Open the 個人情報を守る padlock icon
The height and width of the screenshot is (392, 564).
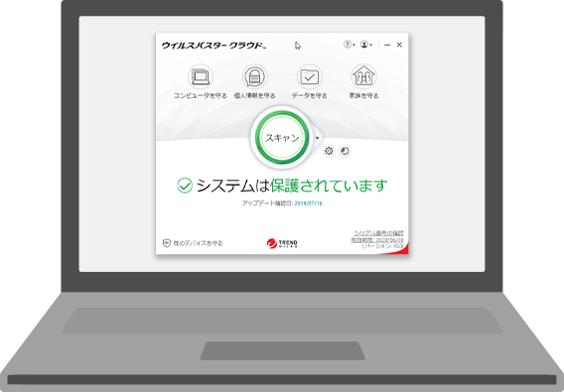pyautogui.click(x=254, y=76)
